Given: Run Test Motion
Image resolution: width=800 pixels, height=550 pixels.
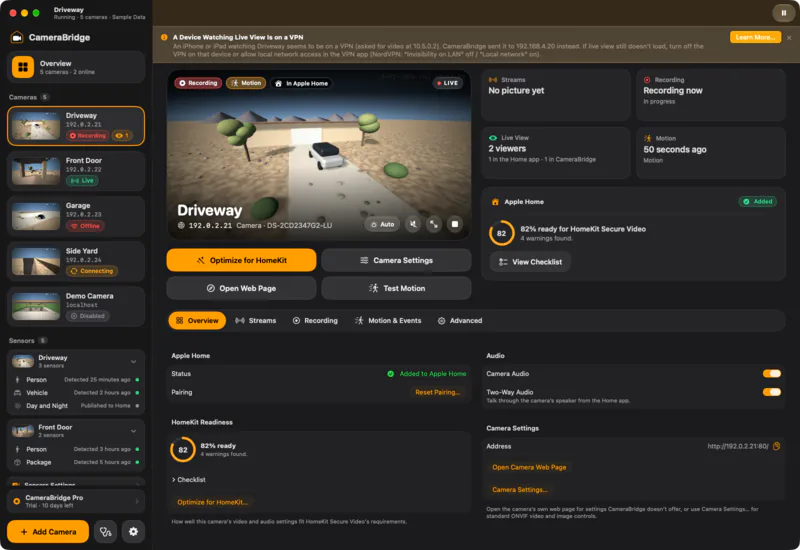Looking at the screenshot, I should point(396,288).
